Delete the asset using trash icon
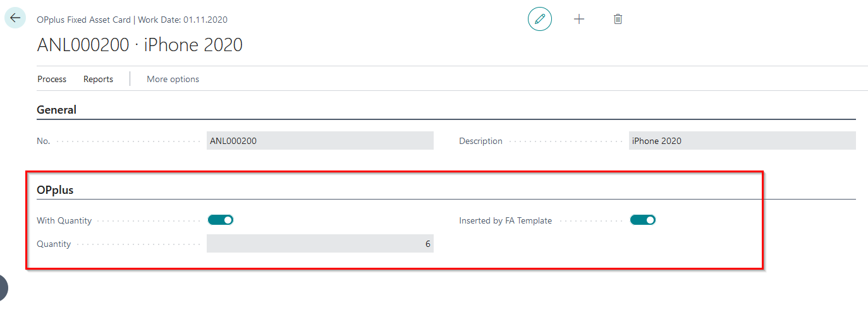Image resolution: width=868 pixels, height=317 pixels. [x=618, y=19]
